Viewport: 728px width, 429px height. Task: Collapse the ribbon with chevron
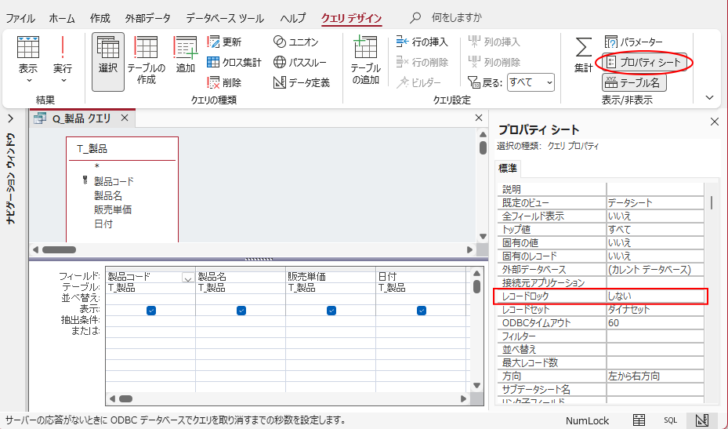click(x=709, y=98)
